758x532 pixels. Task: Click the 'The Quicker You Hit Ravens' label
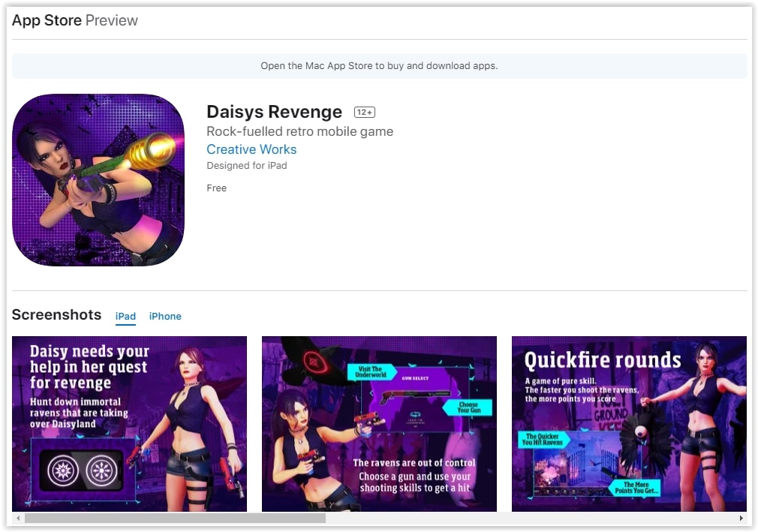(x=543, y=440)
